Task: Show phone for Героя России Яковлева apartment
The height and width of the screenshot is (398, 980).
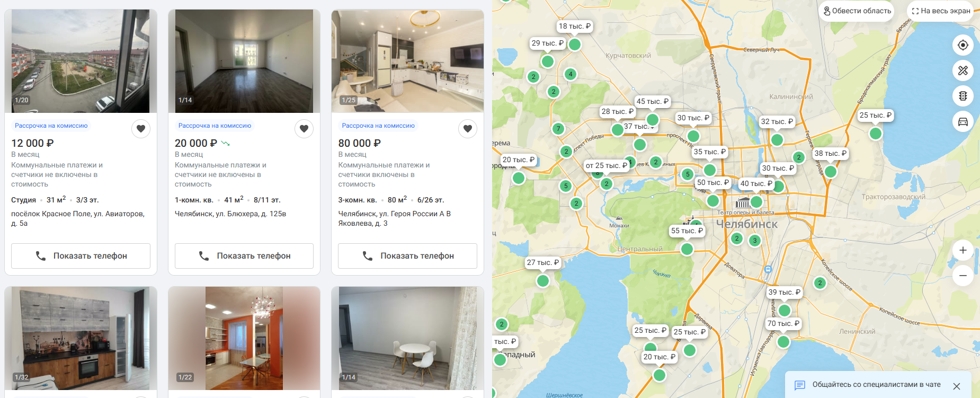Action: [407, 256]
